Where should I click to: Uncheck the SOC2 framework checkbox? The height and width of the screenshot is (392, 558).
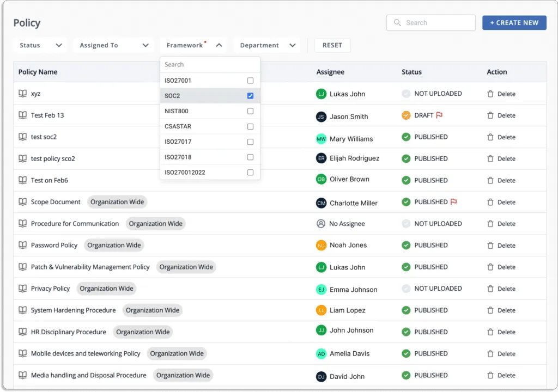pos(250,96)
